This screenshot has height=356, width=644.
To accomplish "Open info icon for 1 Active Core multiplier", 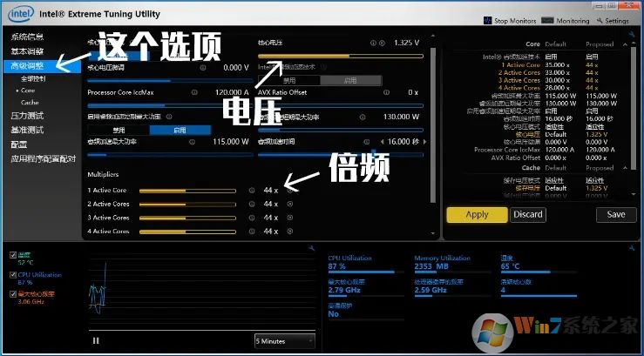I will pos(252,191).
